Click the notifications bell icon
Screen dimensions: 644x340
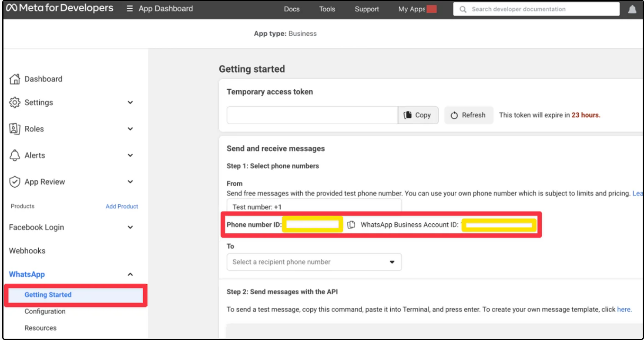pos(632,9)
